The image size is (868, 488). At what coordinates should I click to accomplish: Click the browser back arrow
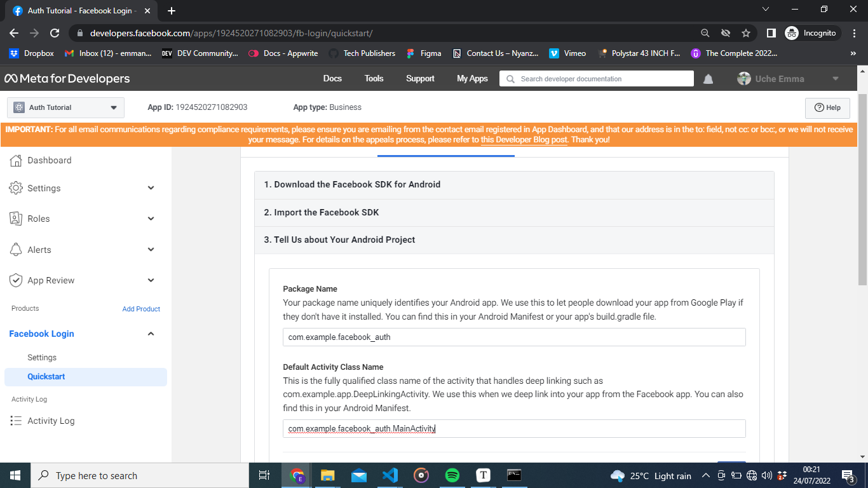click(14, 33)
